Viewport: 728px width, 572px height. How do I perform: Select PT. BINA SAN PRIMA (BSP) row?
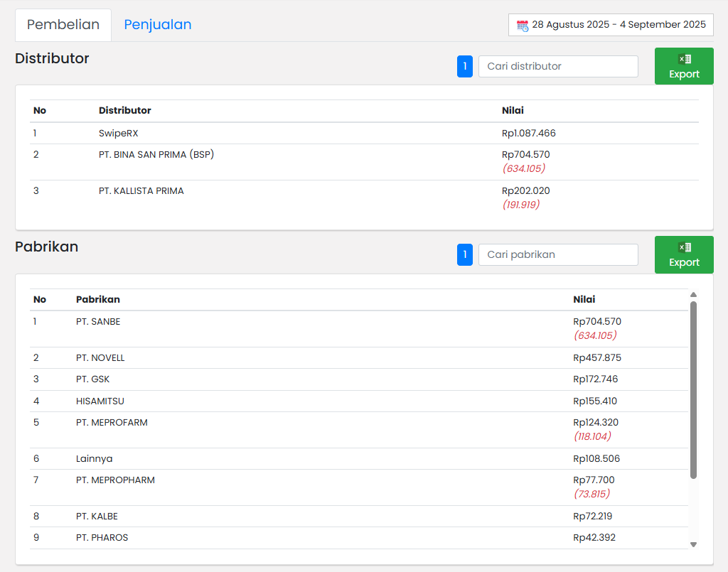pos(156,155)
